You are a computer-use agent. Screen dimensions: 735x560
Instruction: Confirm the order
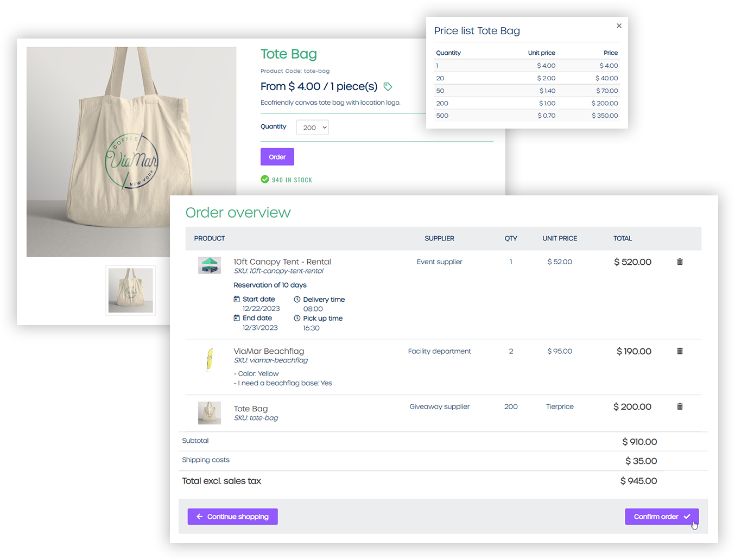coord(662,517)
